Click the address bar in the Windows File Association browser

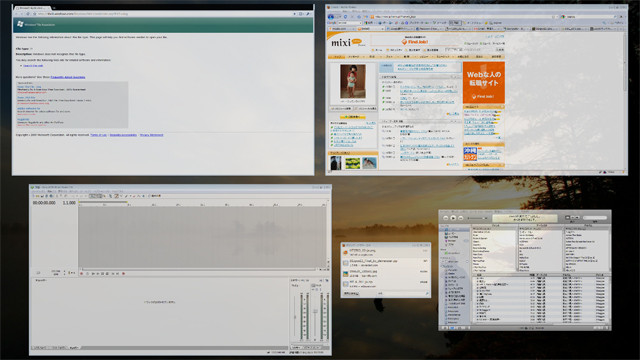[x=163, y=14]
